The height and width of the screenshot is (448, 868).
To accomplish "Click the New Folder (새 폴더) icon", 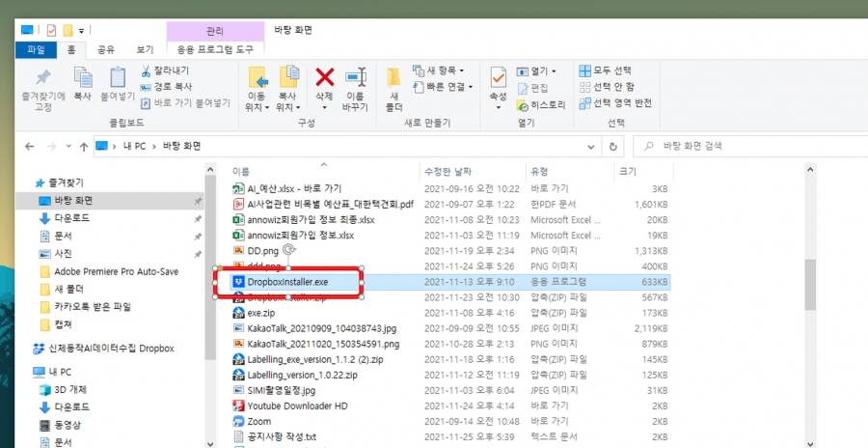I will click(393, 78).
